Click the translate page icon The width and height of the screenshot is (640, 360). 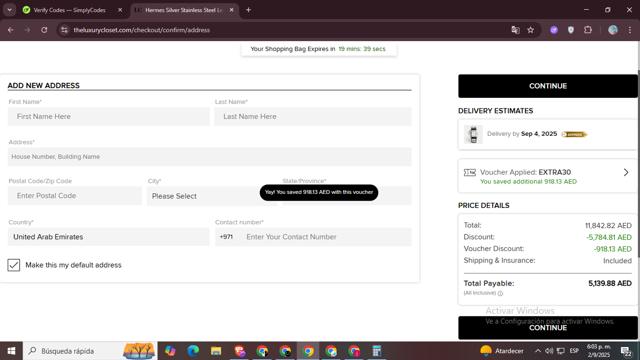tap(515, 30)
